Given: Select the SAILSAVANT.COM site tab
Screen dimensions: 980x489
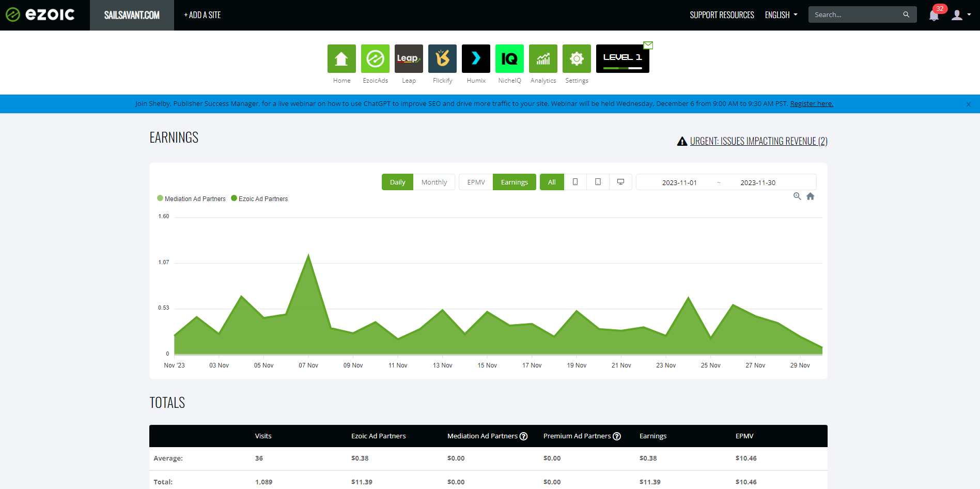Looking at the screenshot, I should click(x=132, y=15).
